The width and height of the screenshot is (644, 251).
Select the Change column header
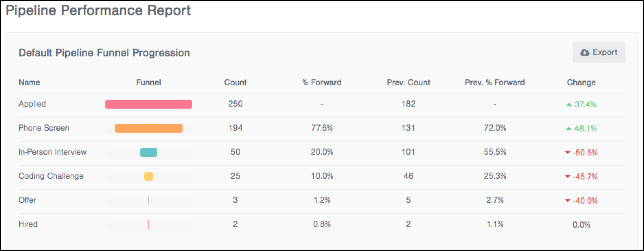(x=581, y=83)
